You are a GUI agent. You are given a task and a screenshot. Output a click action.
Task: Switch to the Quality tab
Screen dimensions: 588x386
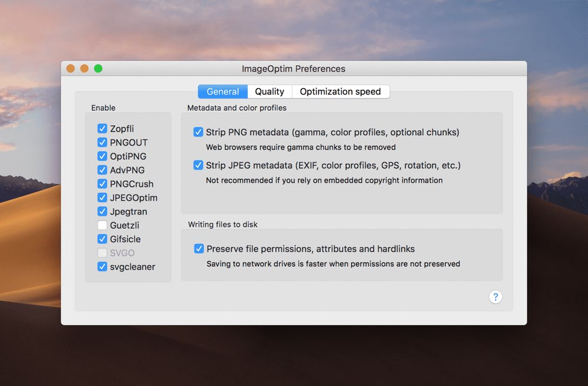pos(270,92)
